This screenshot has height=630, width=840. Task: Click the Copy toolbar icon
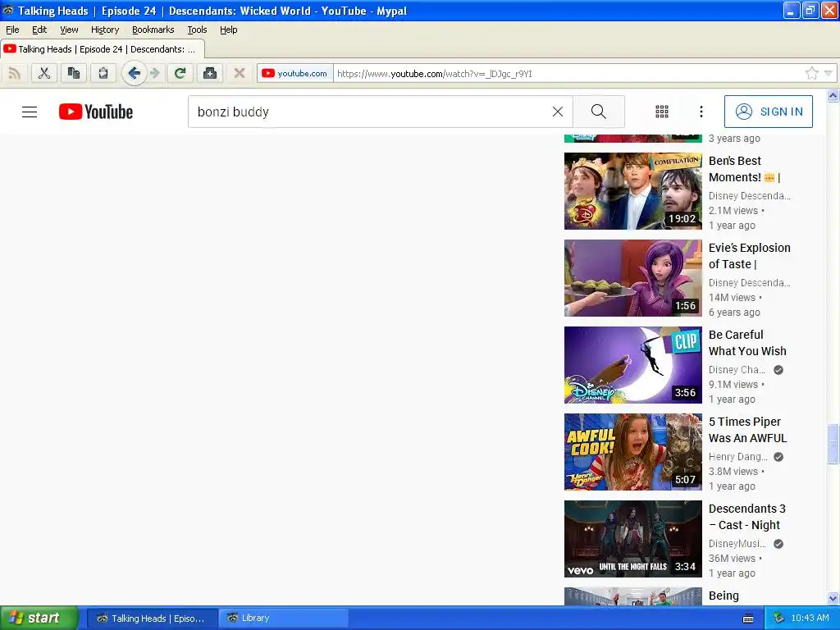73,73
